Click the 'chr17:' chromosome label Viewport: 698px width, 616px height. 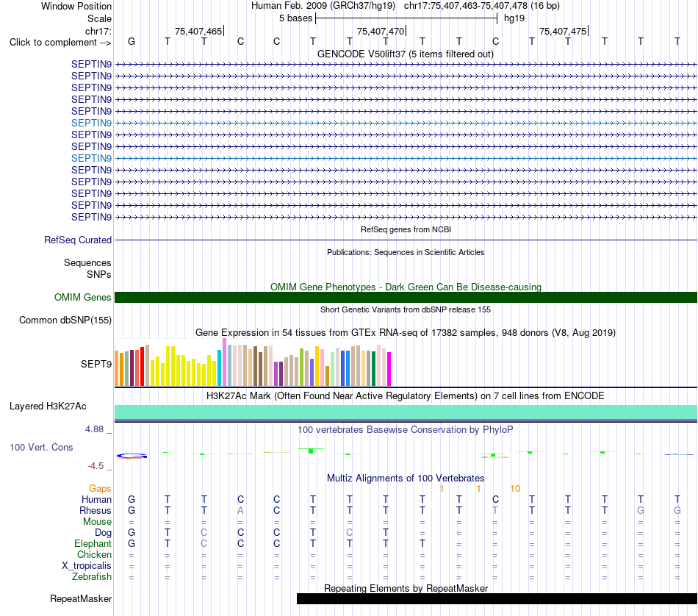pos(98,31)
